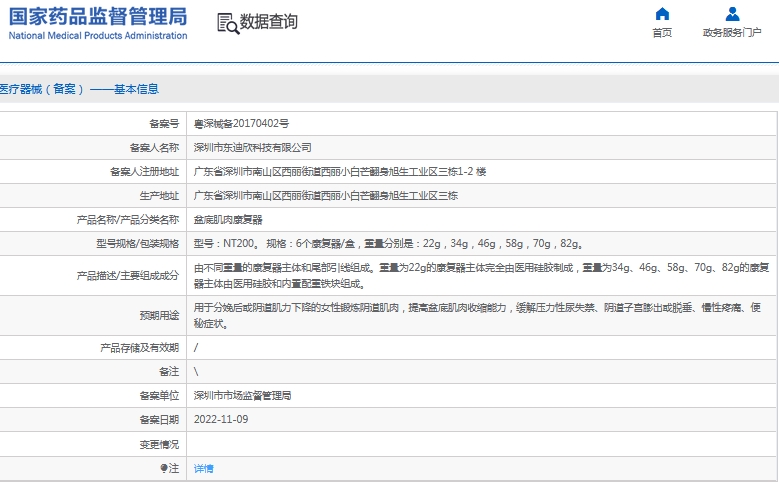Click the 预期用途 row label
Viewport: 779px width, 487px height.
tap(159, 316)
